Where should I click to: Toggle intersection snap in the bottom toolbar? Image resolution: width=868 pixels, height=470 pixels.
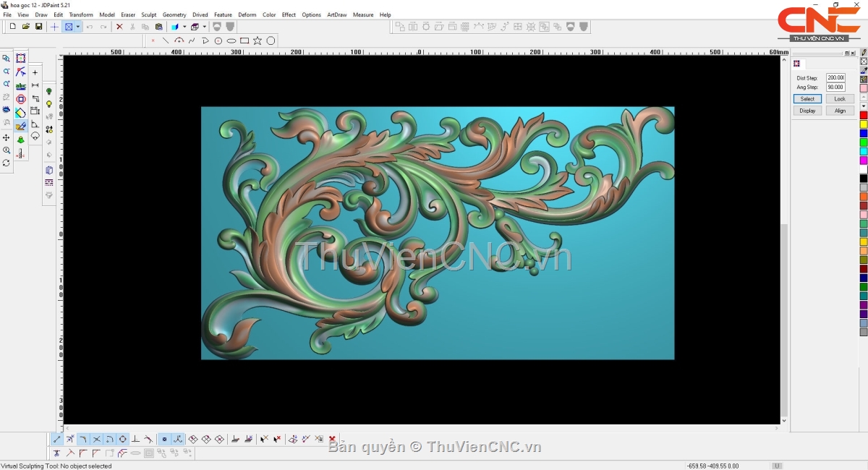pos(96,439)
